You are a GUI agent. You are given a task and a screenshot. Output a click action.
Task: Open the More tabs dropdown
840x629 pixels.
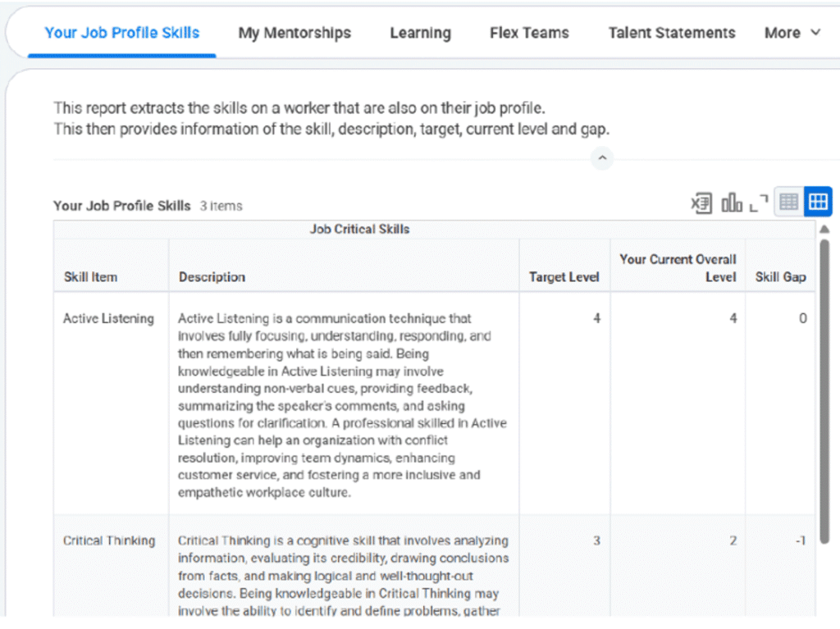pyautogui.click(x=792, y=34)
